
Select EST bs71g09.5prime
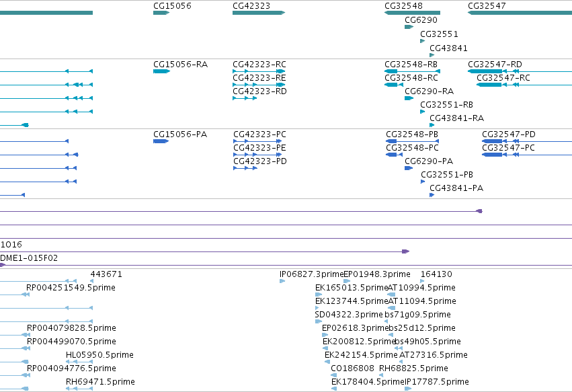click(x=417, y=315)
